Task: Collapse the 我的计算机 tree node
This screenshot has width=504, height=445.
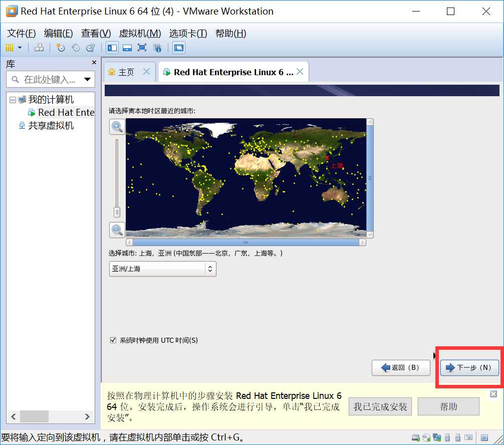Action: pos(13,100)
